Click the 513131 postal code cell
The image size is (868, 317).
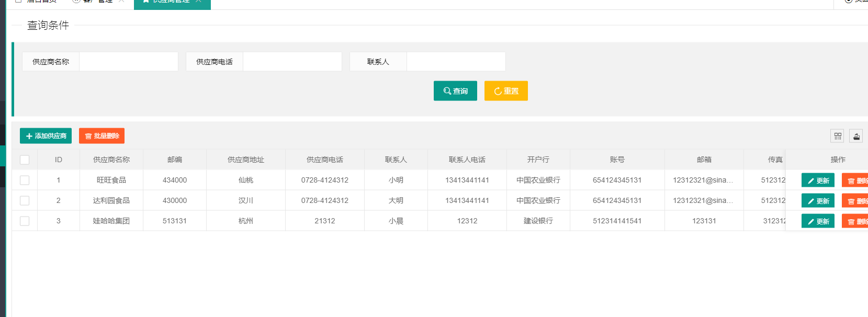175,221
